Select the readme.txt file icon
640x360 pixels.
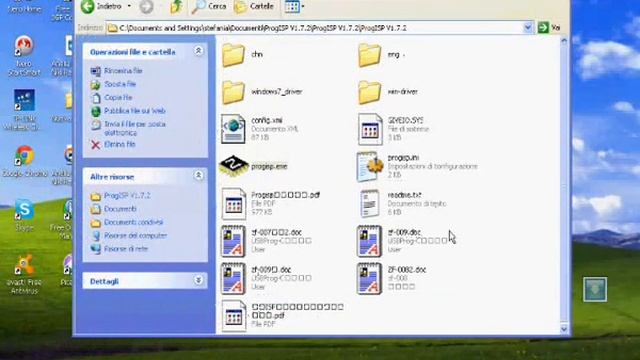pos(369,204)
